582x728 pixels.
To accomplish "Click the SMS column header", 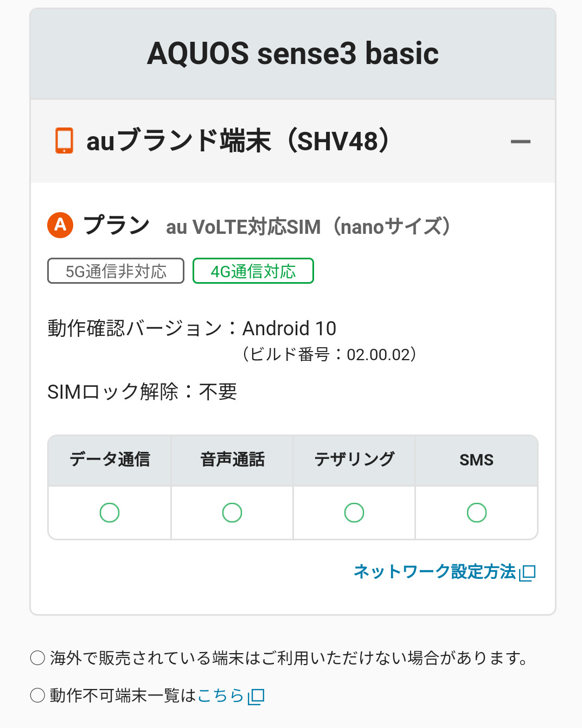I will pyautogui.click(x=476, y=460).
